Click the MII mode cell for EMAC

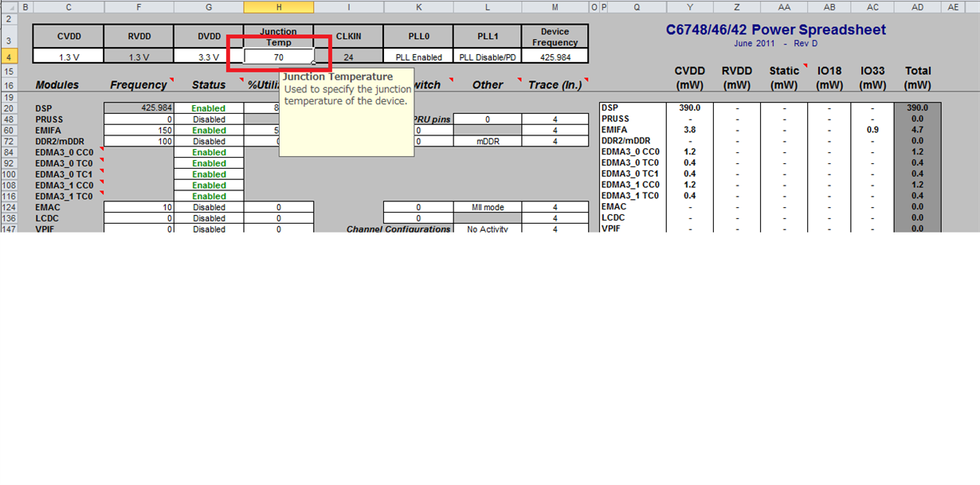(488, 207)
